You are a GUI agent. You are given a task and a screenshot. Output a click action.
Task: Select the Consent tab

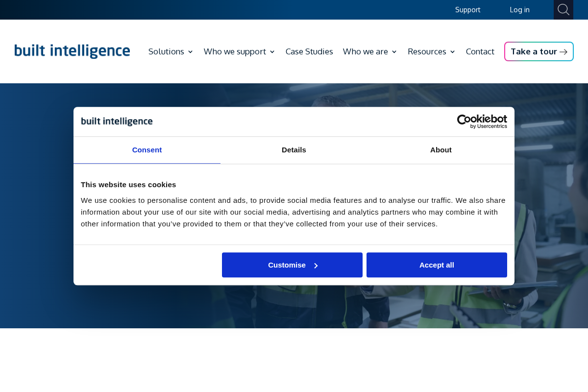click(147, 150)
